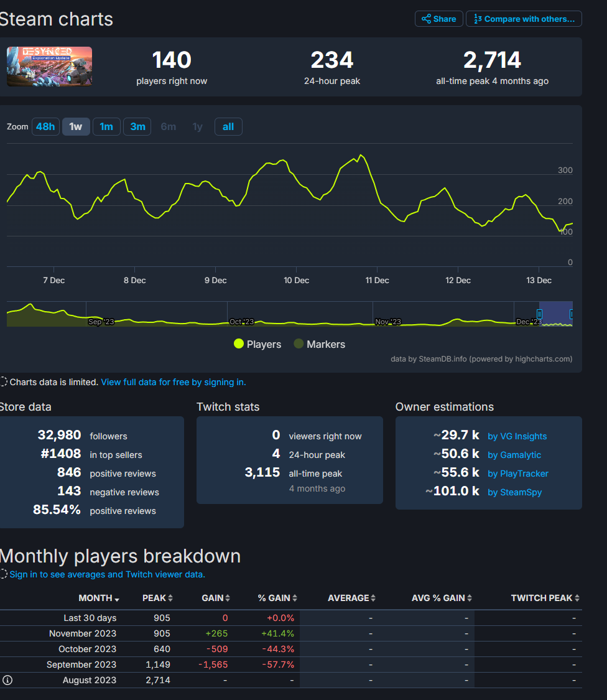The width and height of the screenshot is (607, 700).
Task: Click the +41.4% gain cell
Action: pyautogui.click(x=277, y=633)
